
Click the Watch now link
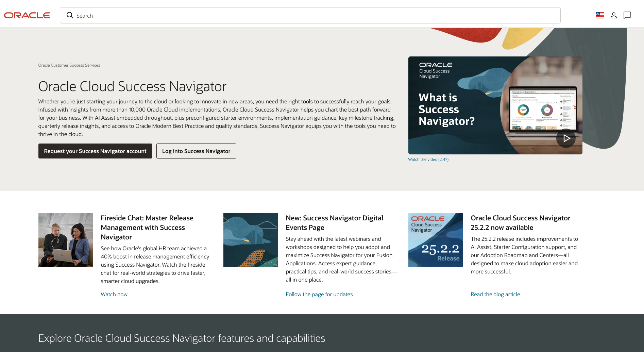click(114, 294)
